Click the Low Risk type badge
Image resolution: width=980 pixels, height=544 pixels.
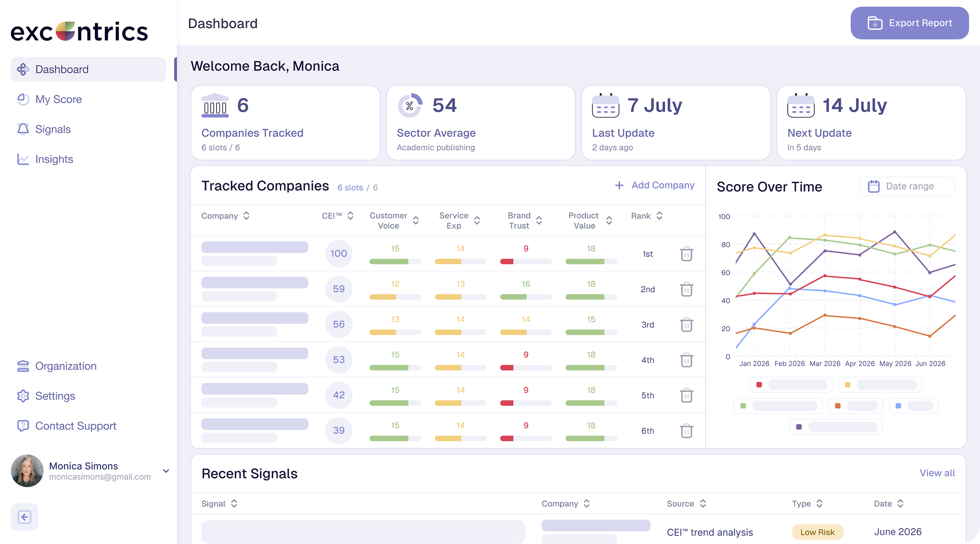(817, 532)
